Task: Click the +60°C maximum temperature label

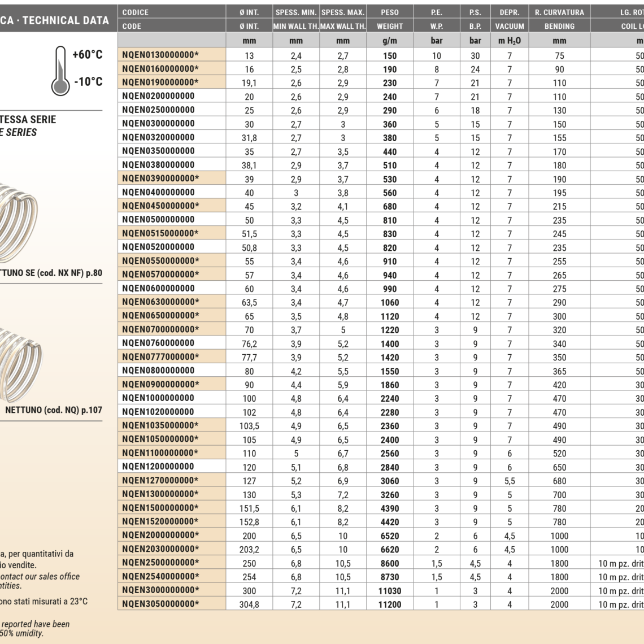Action: 88,55
